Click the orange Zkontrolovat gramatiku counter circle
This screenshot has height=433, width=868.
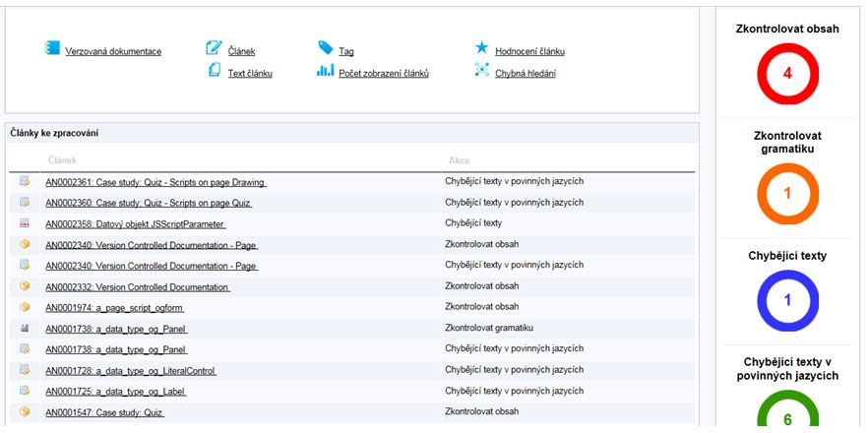point(787,193)
